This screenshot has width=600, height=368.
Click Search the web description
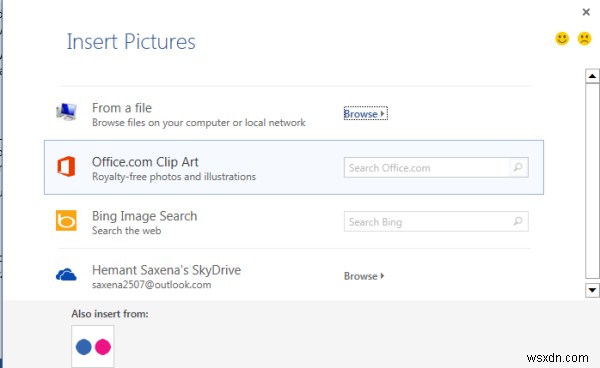pos(126,231)
